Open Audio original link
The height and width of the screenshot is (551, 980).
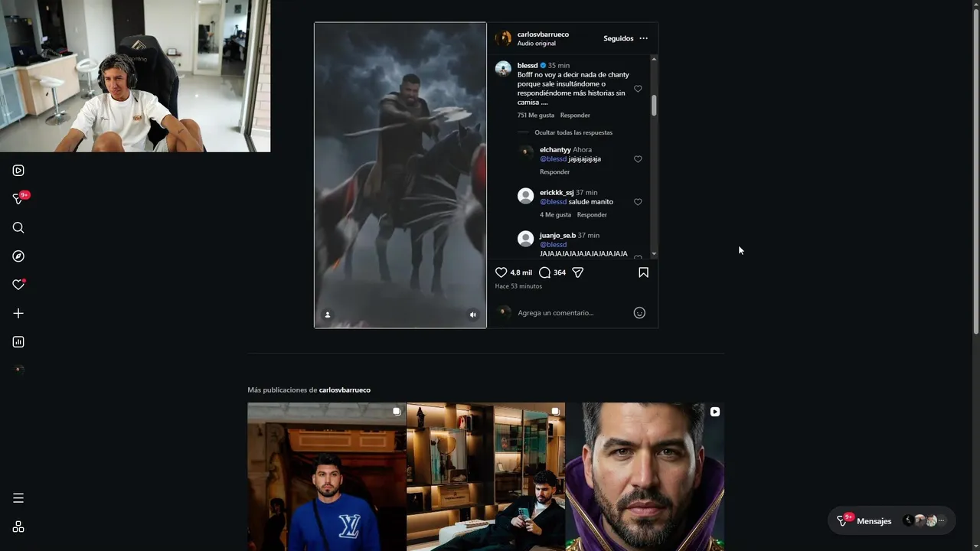(x=536, y=44)
